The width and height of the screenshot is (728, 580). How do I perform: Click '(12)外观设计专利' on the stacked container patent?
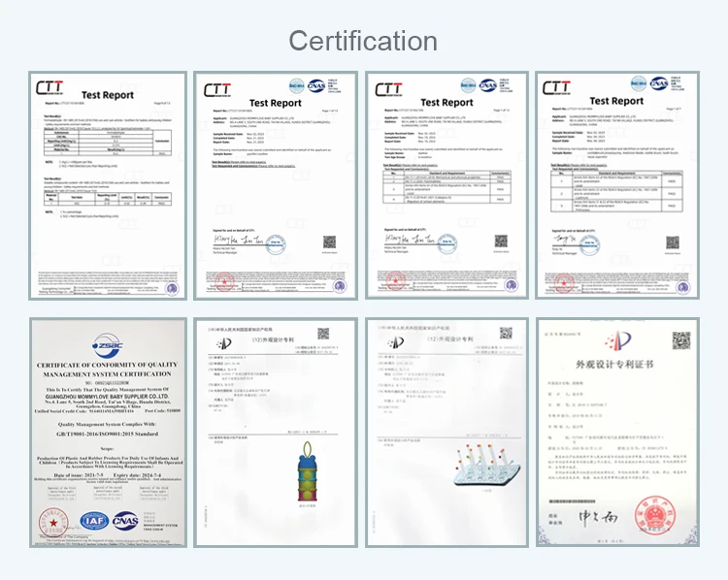pyautogui.click(x=273, y=340)
